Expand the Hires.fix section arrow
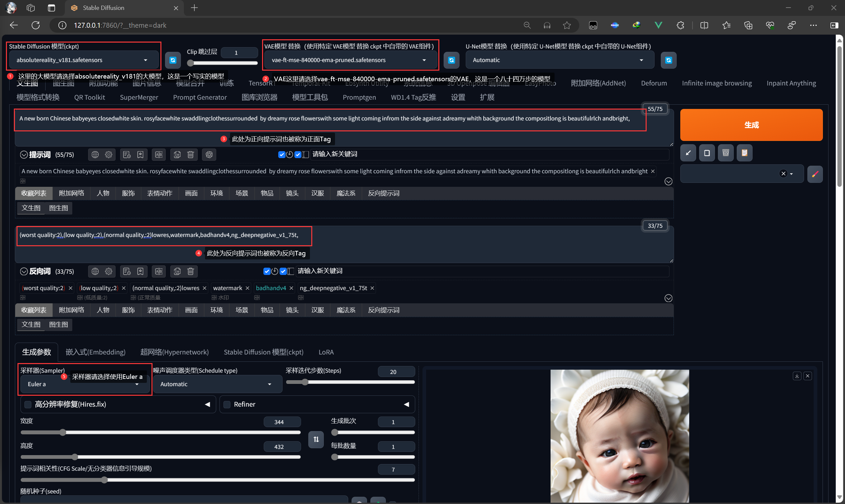The height and width of the screenshot is (504, 845). pos(208,404)
